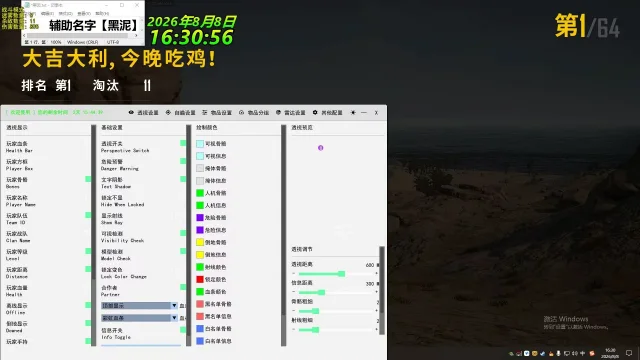640x360 pixels.
Task: Open the 人机信息 green color swatch
Action: pyautogui.click(x=200, y=205)
